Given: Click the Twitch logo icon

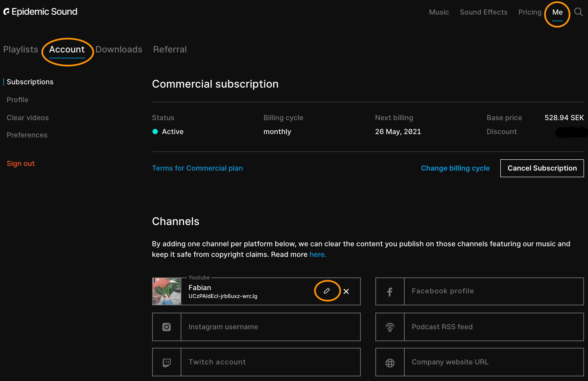Looking at the screenshot, I should point(166,362).
